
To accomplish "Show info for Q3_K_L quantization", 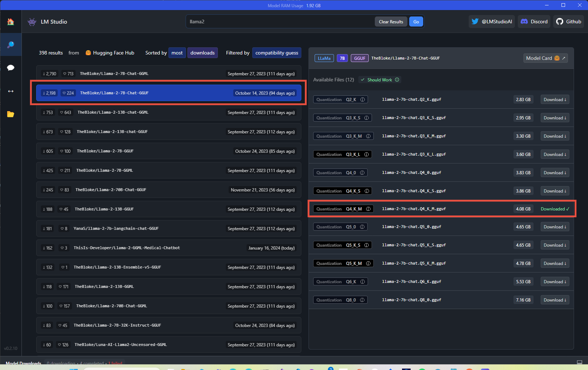I will tap(367, 155).
